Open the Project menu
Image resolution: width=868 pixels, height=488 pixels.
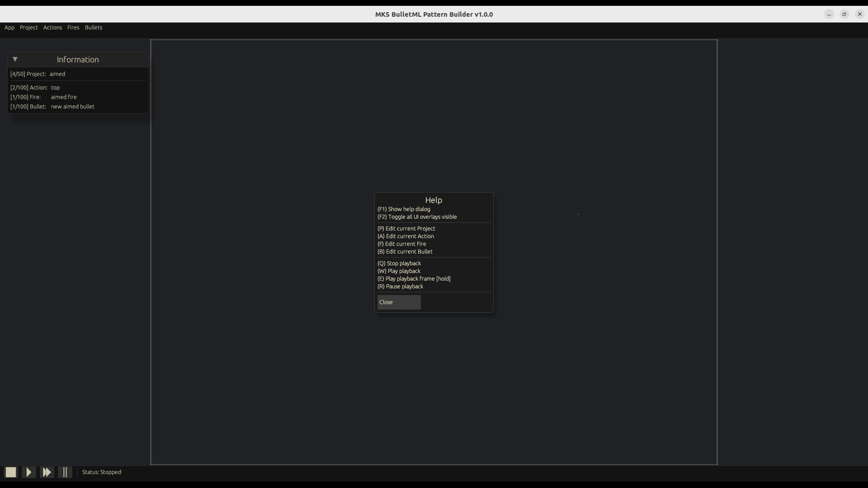pos(29,28)
